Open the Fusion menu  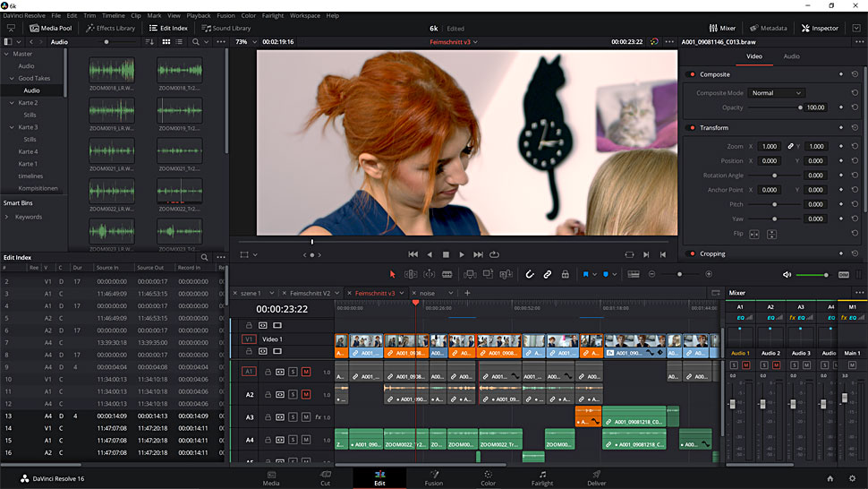224,15
